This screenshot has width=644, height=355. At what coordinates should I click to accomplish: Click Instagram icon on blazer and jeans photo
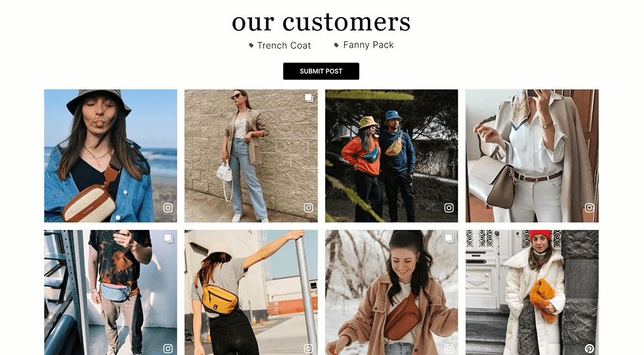tap(309, 208)
